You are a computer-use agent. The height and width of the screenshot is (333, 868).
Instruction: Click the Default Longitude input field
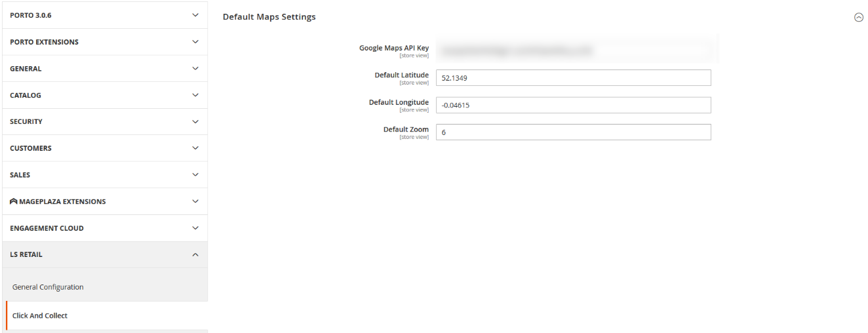coord(573,105)
